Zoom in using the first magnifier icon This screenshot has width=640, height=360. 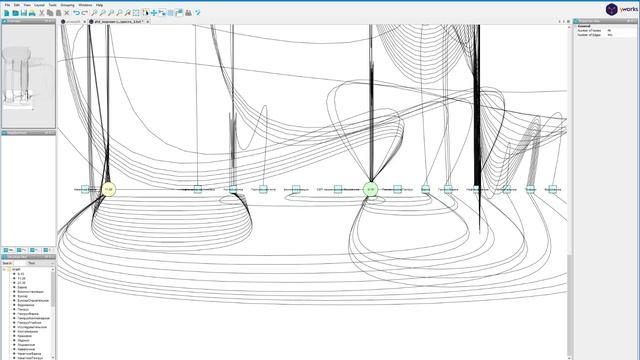(94, 13)
